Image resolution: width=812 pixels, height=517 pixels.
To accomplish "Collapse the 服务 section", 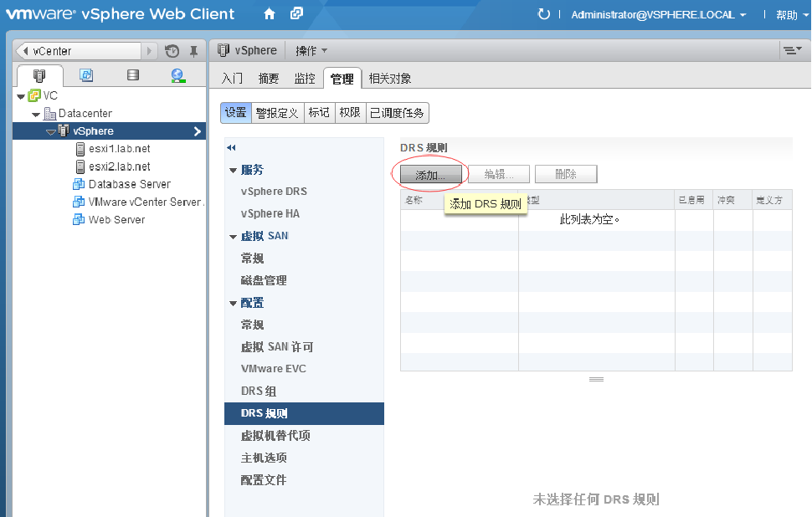I will (233, 171).
